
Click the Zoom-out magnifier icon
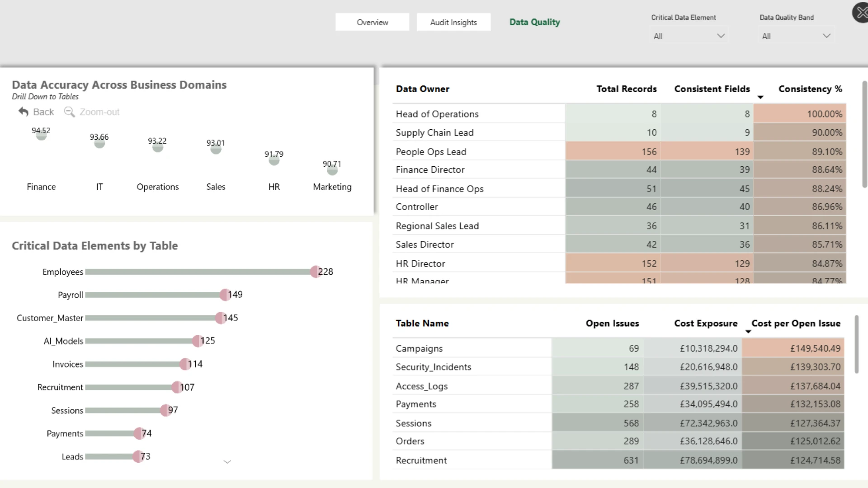pyautogui.click(x=69, y=112)
